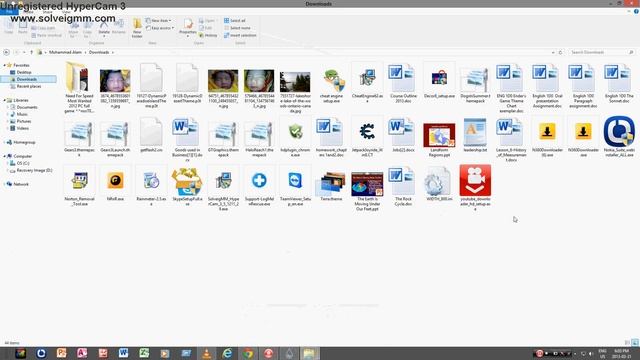Screen dimensions: 640x360
Task: Select the leadership.txt file
Action: tap(475, 135)
